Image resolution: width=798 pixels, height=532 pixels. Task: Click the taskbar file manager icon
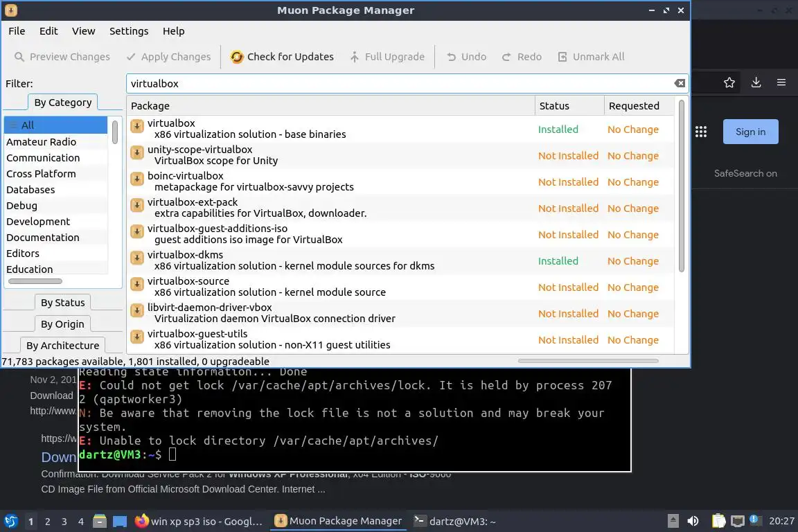pyautogui.click(x=100, y=522)
